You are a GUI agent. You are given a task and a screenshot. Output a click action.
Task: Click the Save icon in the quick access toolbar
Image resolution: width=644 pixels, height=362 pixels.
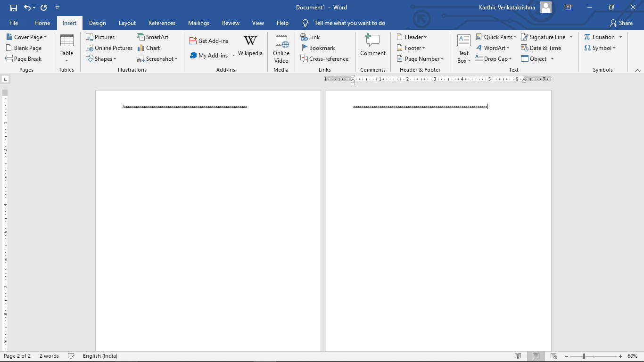point(14,8)
